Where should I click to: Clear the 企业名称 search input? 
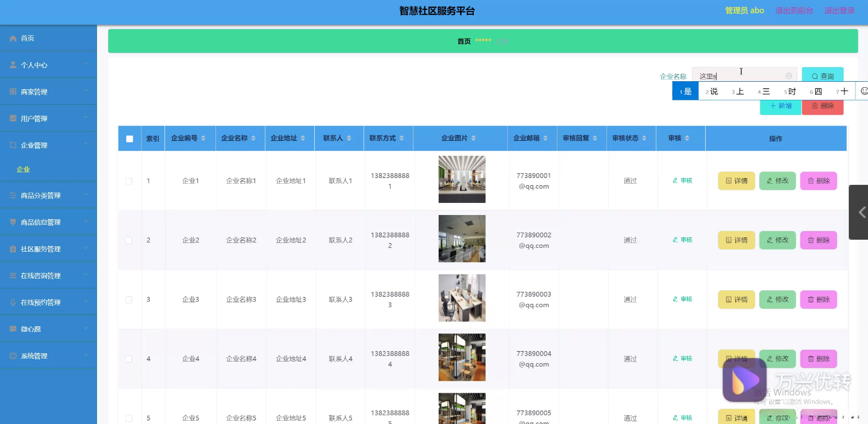click(788, 76)
